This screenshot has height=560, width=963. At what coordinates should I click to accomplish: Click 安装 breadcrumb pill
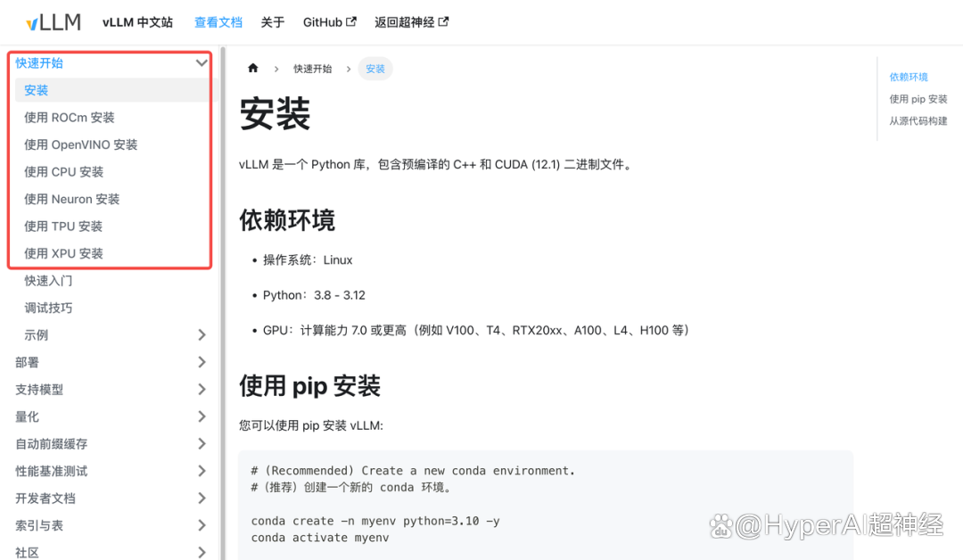(x=375, y=69)
